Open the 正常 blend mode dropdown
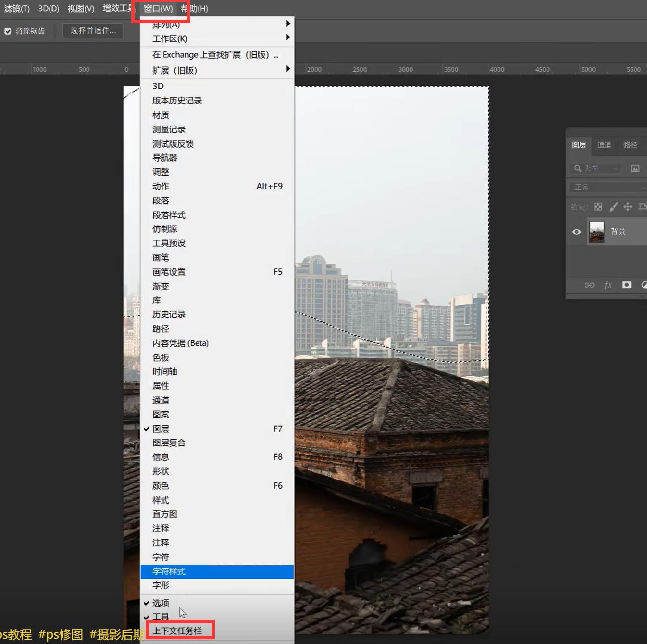Viewport: 647px width, 644px height. (x=607, y=187)
